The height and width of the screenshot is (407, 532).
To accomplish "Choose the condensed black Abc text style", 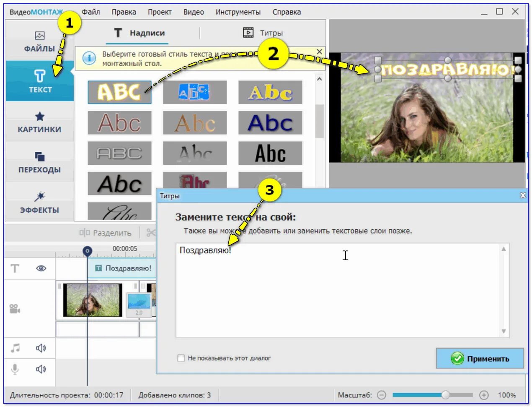I will point(270,153).
